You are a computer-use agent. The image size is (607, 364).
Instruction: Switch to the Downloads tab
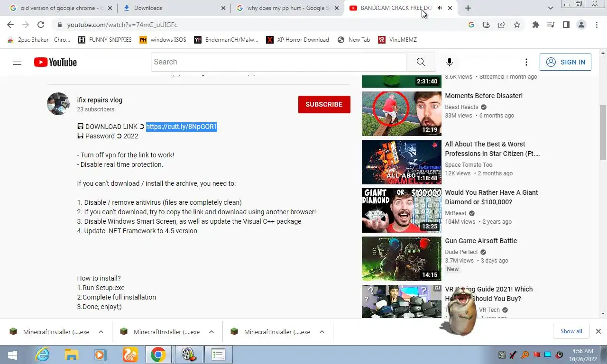173,8
